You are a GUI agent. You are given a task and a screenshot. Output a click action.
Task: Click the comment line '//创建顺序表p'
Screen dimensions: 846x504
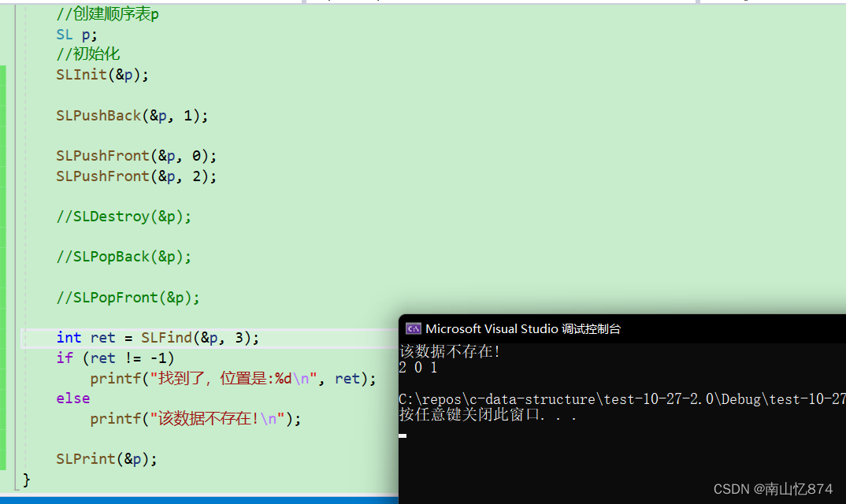[x=107, y=14]
